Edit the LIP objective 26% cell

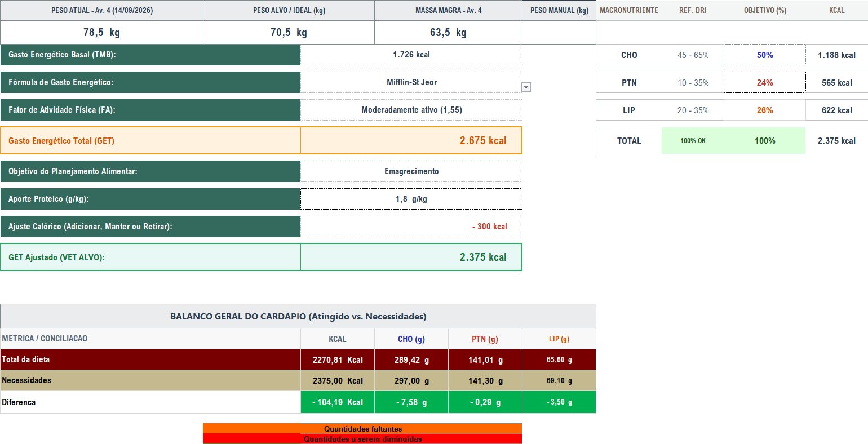(765, 110)
